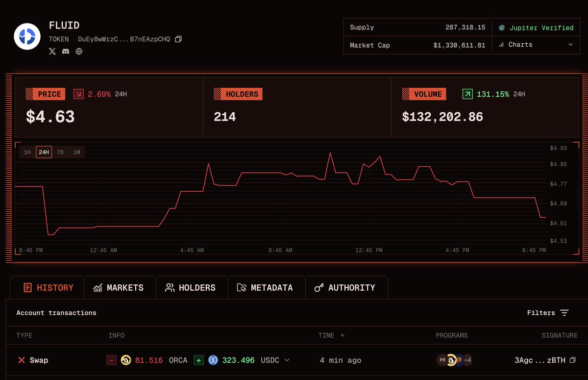
Task: Copy the token address DuEy8wWrzC...B7nEAzpCHQ
Action: pos(178,39)
